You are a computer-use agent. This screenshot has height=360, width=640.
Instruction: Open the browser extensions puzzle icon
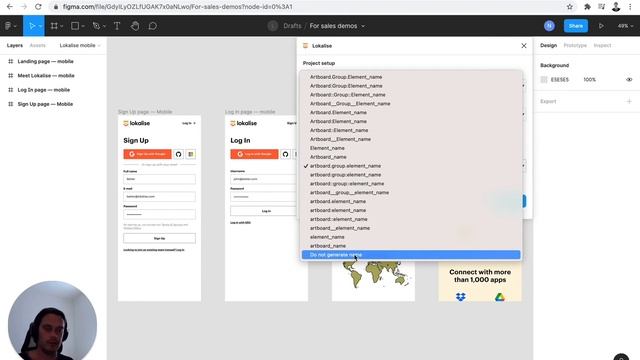click(x=587, y=7)
